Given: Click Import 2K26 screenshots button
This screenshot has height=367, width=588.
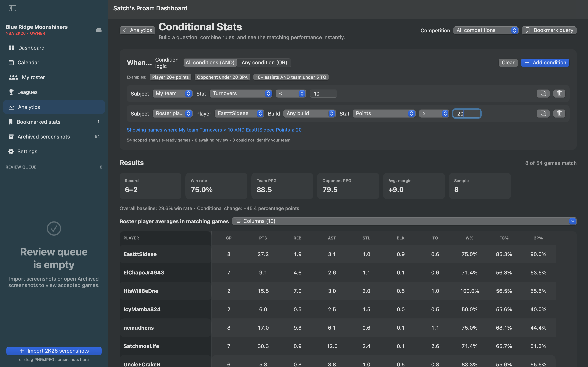Looking at the screenshot, I should coord(54,351).
